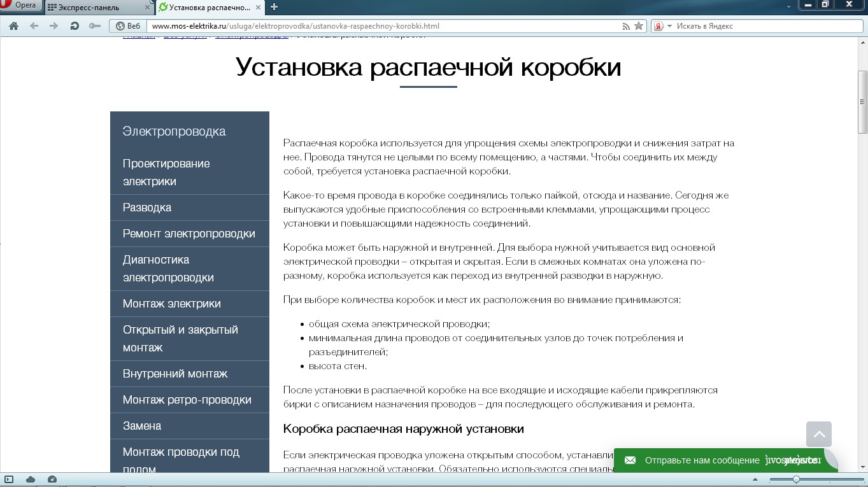This screenshot has height=487, width=868.
Task: Jump to page top with the up-arrow button
Action: tap(819, 434)
